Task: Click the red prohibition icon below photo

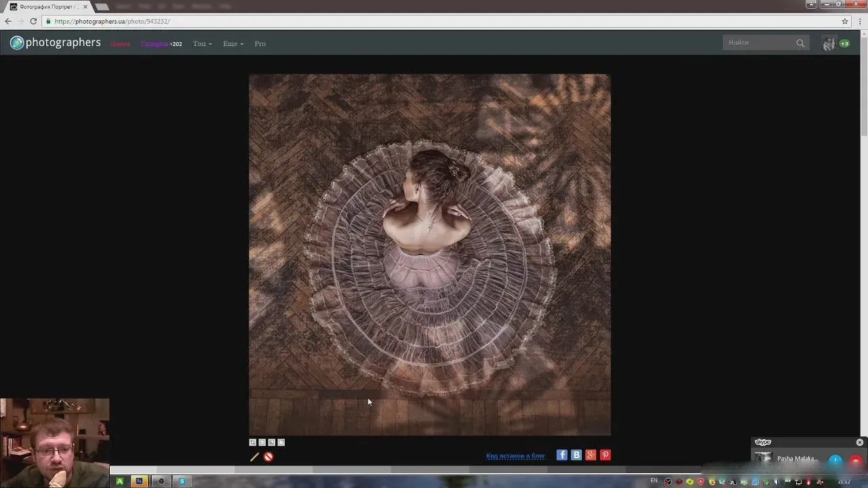Action: click(269, 457)
